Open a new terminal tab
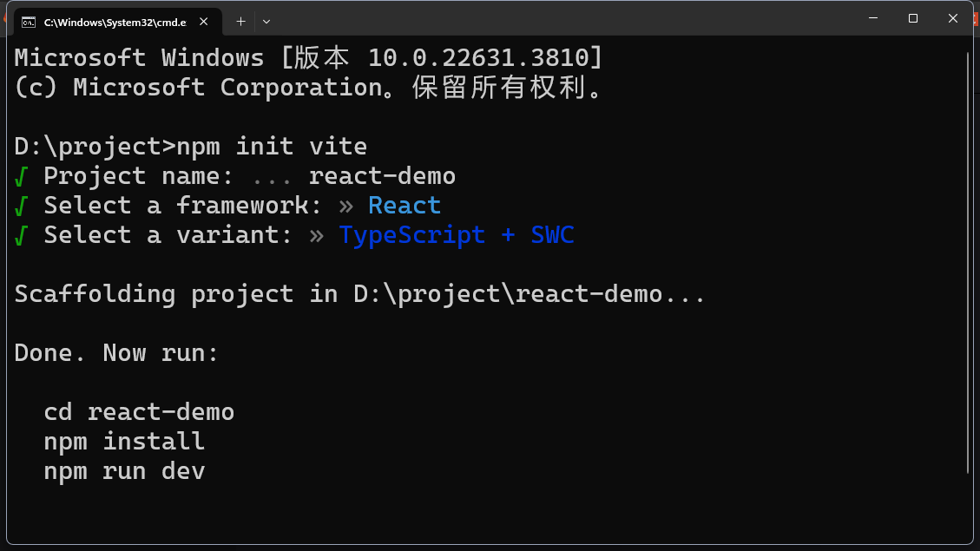 240,21
